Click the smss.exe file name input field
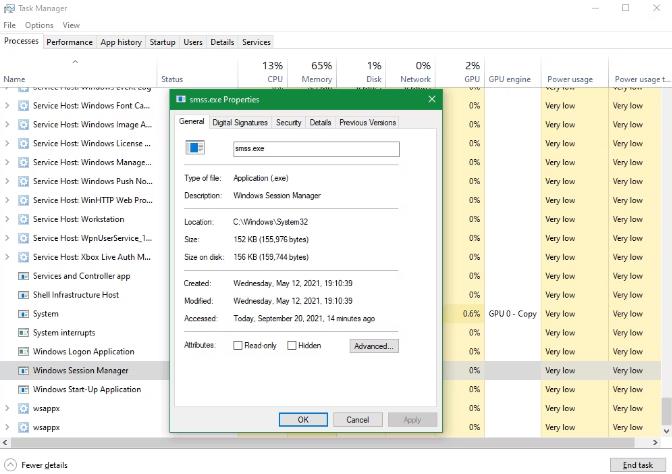Screen dimensions: 672x474 [x=316, y=149]
